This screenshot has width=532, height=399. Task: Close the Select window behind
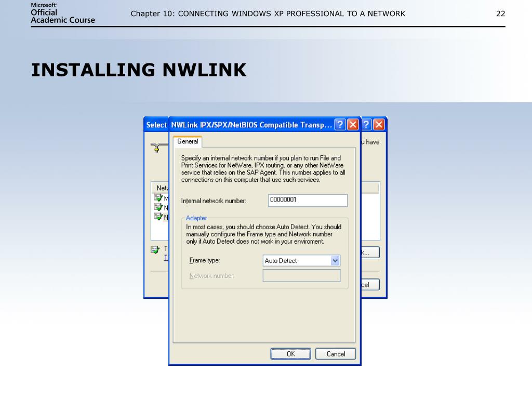(379, 125)
